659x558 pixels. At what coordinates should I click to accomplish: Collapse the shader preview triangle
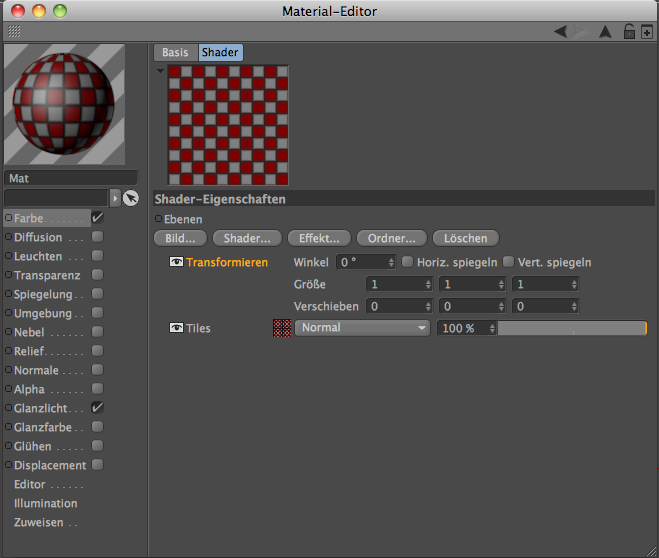[160, 71]
